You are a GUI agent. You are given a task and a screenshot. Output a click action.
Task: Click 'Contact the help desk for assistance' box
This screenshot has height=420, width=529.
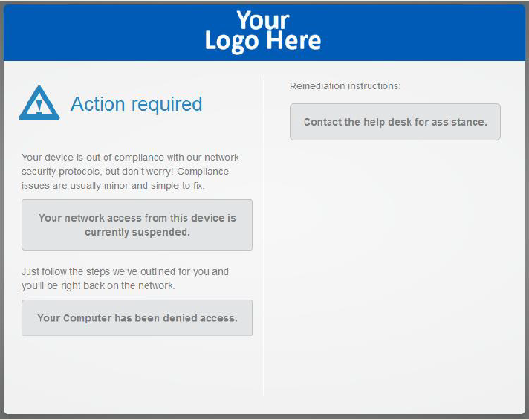(395, 122)
